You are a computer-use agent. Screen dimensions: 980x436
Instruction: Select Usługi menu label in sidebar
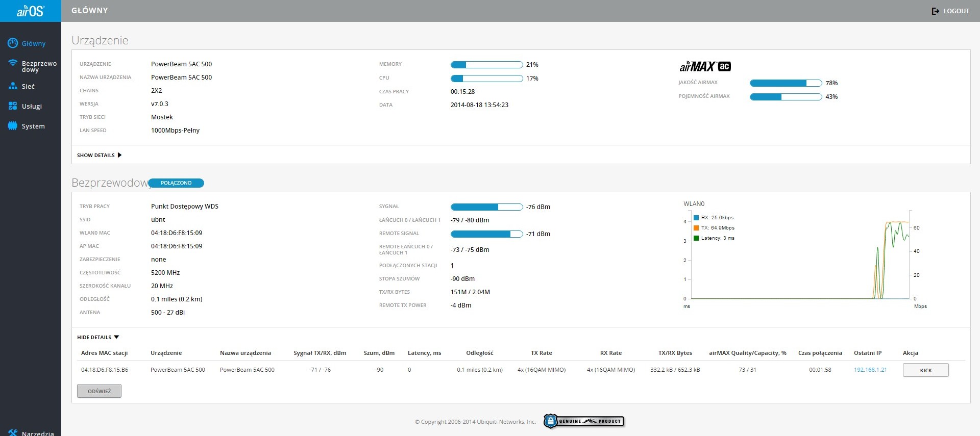coord(32,107)
